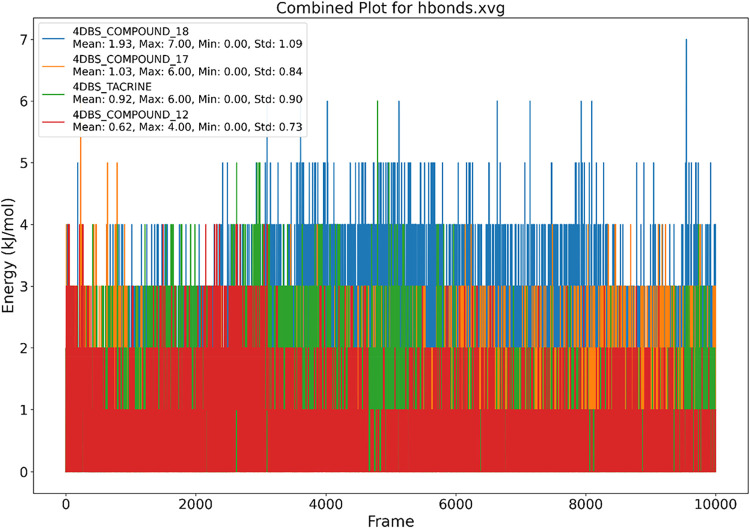
Task: Click the y-axis tick label 7
Action: pyautogui.click(x=23, y=40)
